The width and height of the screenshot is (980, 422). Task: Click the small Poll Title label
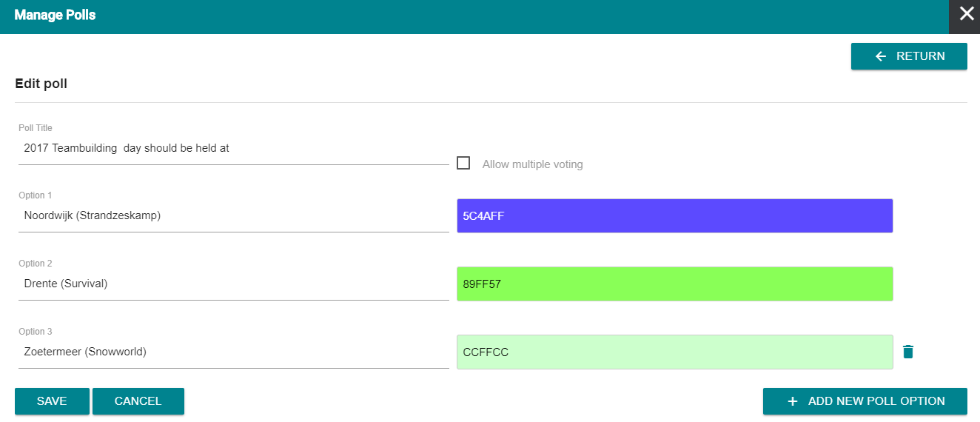point(36,128)
